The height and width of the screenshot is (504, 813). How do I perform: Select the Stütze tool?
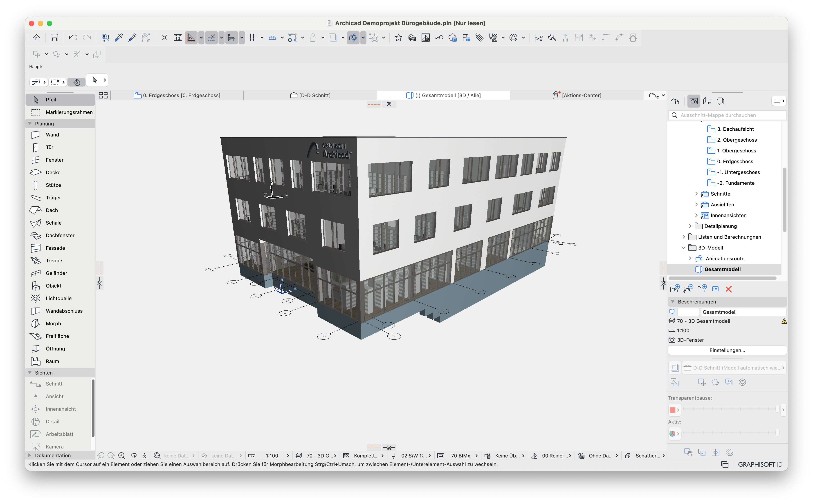point(60,185)
